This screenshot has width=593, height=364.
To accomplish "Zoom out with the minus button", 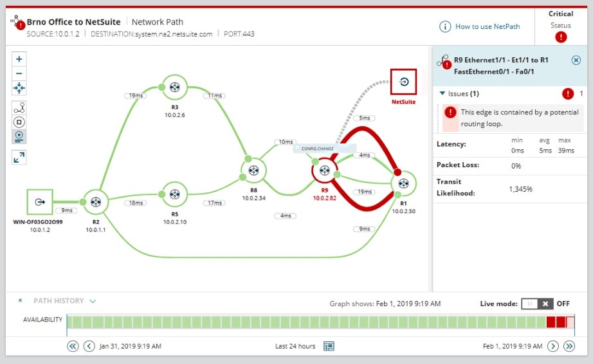I will click(x=19, y=73).
